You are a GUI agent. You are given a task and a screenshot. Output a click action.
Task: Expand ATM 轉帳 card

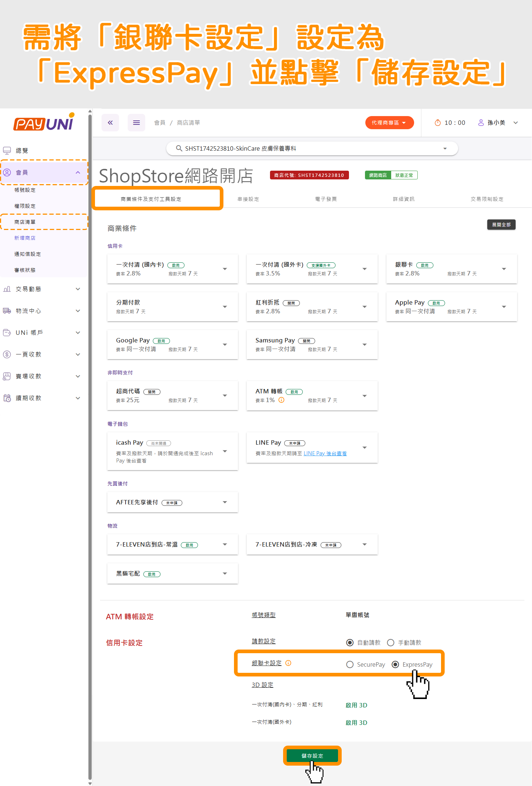[x=365, y=396]
